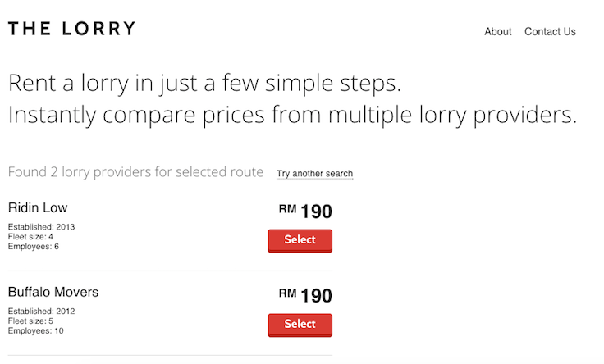Click THE LORRY logo

click(x=71, y=29)
